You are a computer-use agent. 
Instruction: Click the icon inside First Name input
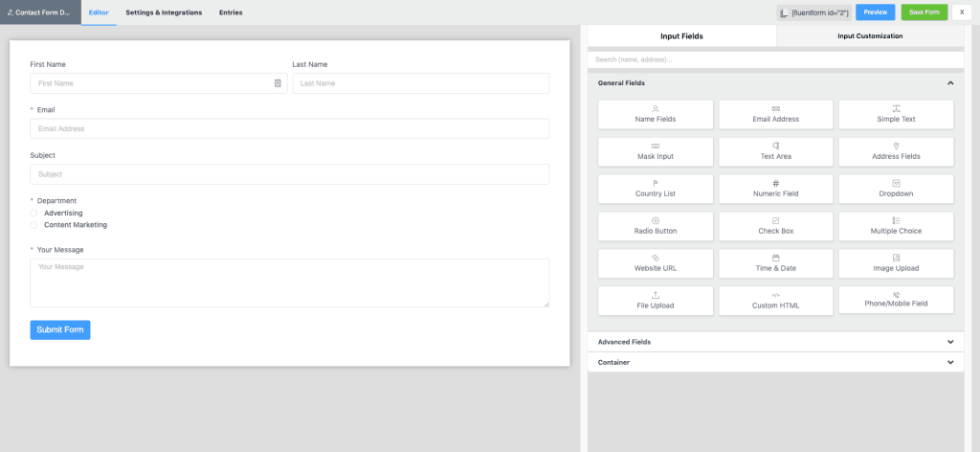[x=278, y=83]
